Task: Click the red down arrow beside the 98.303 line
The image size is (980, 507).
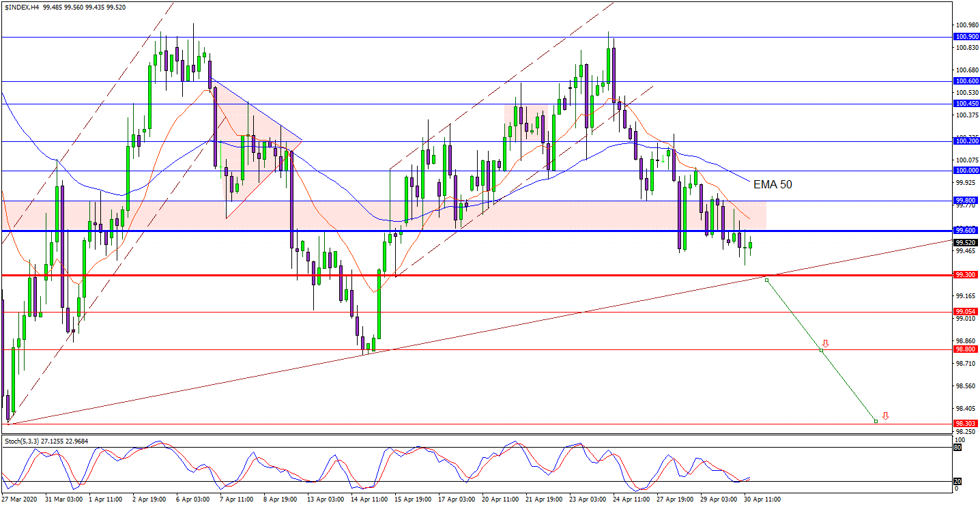Action: pos(885,416)
